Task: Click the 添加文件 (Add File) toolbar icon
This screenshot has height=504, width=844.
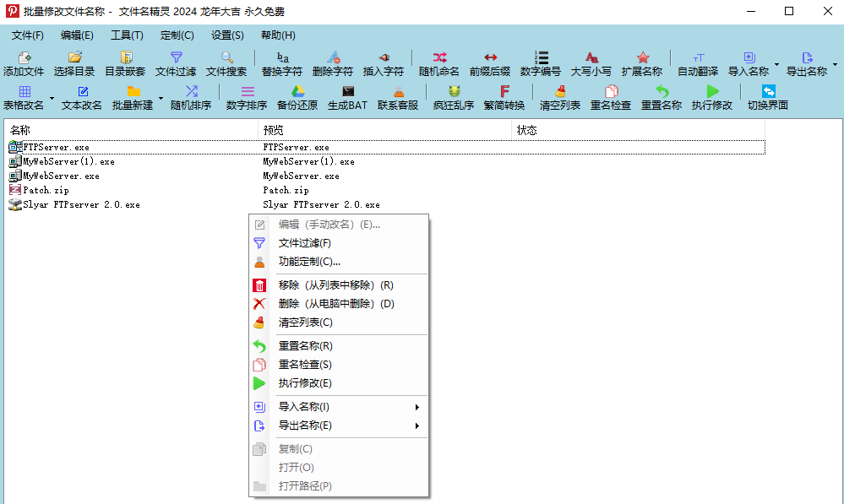Action: point(24,58)
